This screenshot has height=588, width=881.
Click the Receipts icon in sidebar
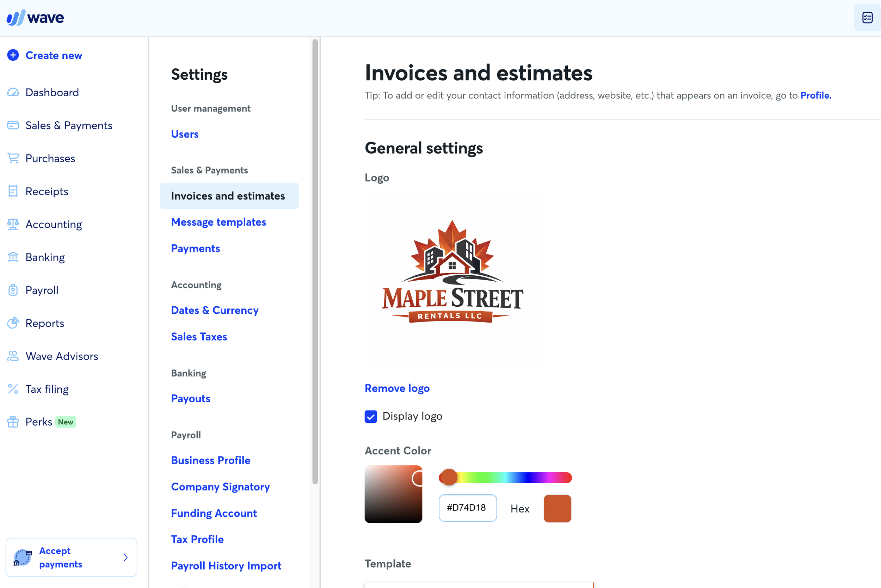click(x=13, y=191)
